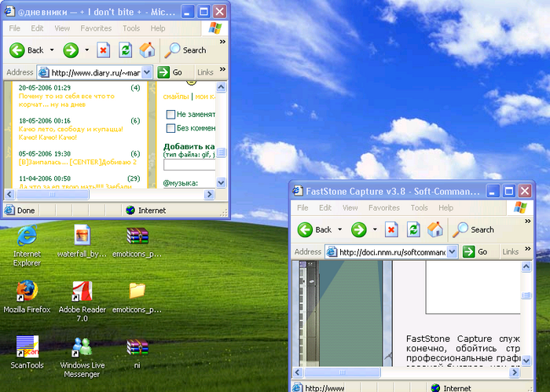Click scroll-right arrow in diary window

click(x=210, y=194)
